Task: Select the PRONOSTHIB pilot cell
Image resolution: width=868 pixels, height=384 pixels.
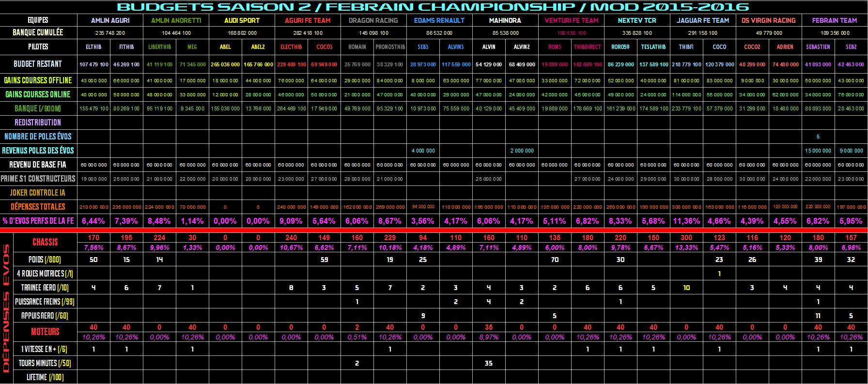Action: (x=390, y=47)
